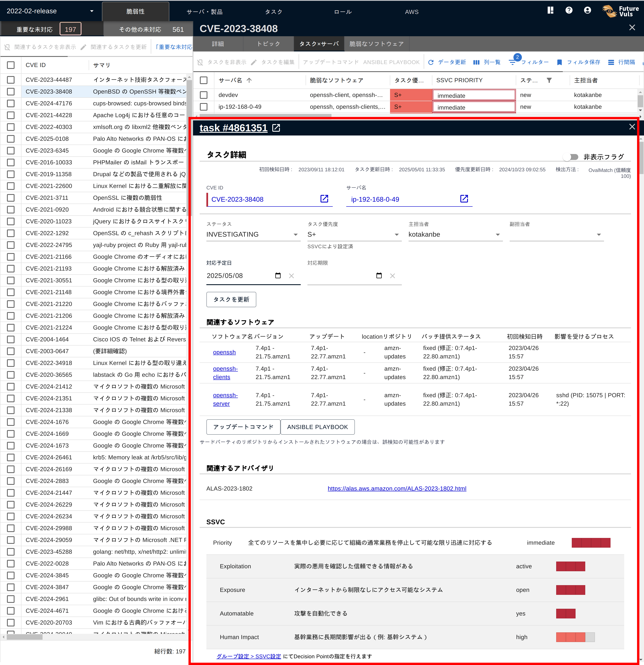The height and width of the screenshot is (665, 644).
Task: Check the CVE-2023-38408 row checkbox
Action: pos(11,92)
